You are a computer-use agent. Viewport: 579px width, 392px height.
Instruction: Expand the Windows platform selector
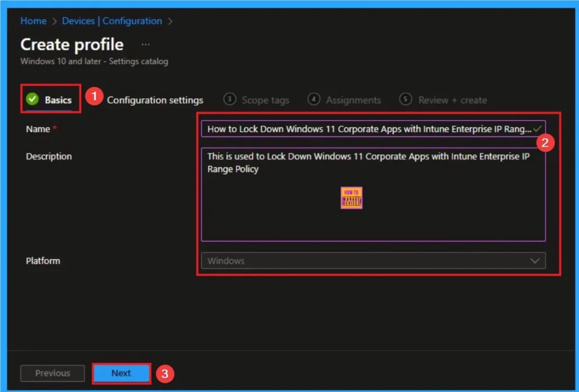373,260
